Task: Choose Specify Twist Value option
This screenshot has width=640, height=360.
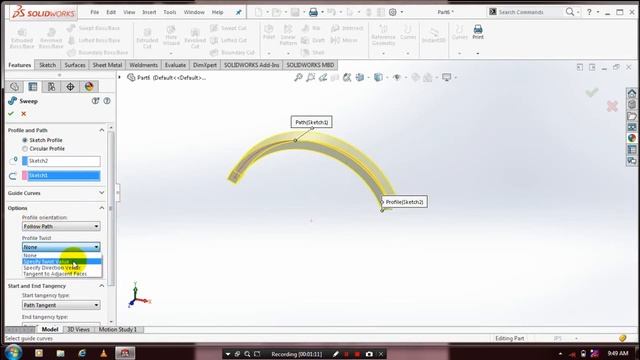Action: [62, 261]
